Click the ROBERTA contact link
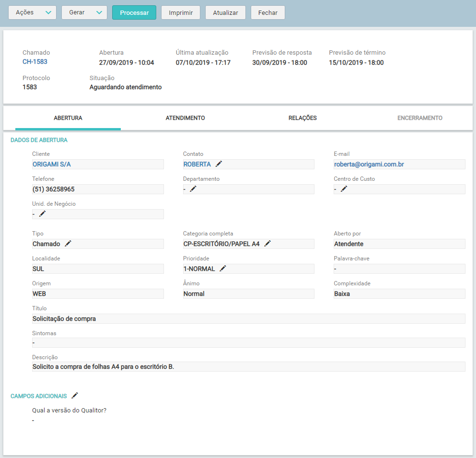This screenshot has width=476, height=458. (197, 164)
